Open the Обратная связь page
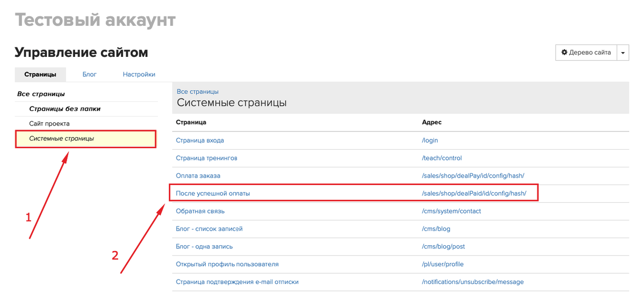This screenshot has width=644, height=294. (x=200, y=211)
